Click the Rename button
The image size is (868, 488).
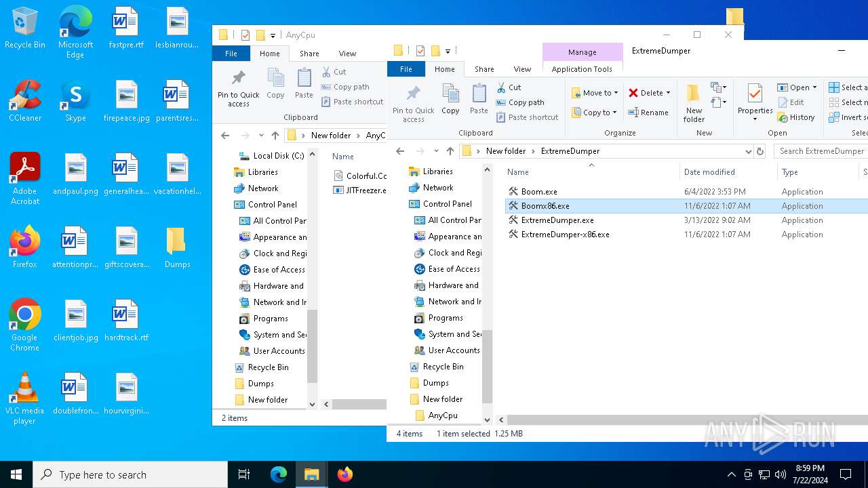648,113
